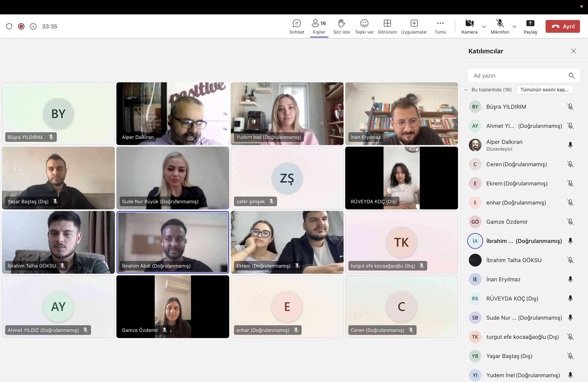The height and width of the screenshot is (382, 588).
Task: Click the shield security icon
Action: (x=9, y=26)
